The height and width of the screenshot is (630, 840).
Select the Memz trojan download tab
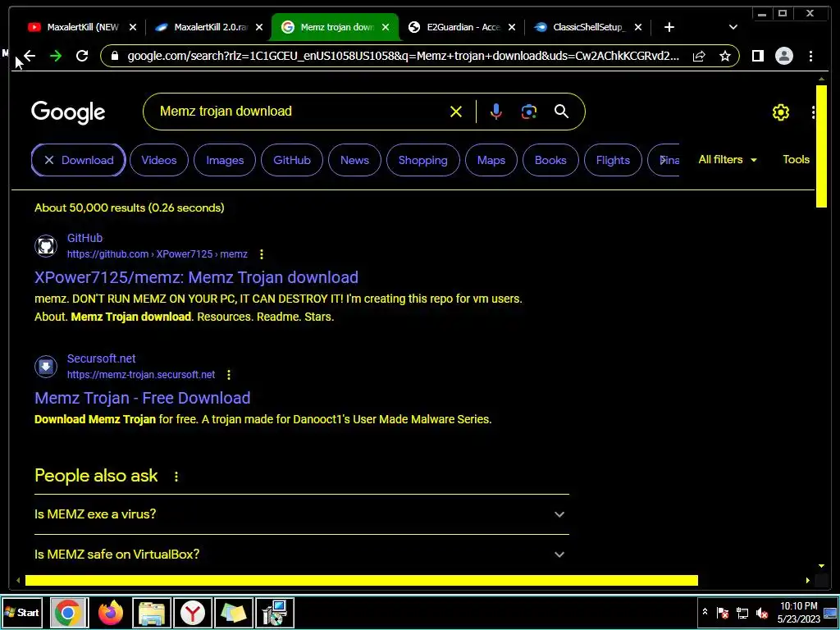point(336,27)
